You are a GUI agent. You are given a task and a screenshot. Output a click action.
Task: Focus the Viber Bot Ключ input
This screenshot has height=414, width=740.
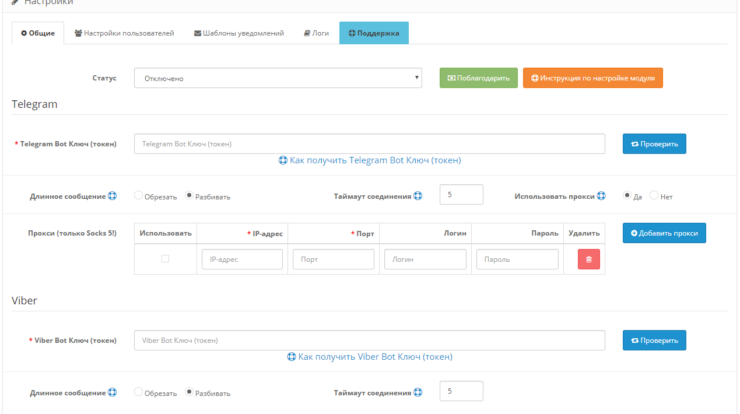tap(370, 340)
